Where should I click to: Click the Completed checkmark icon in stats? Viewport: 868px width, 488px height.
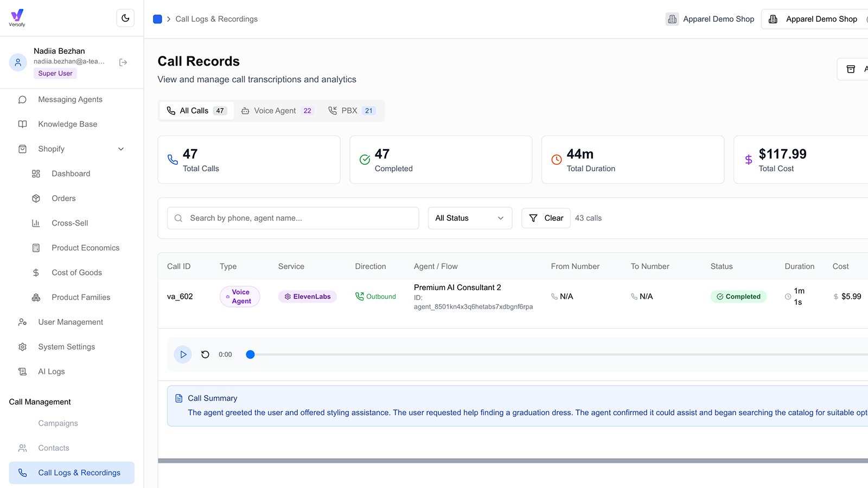(x=365, y=159)
